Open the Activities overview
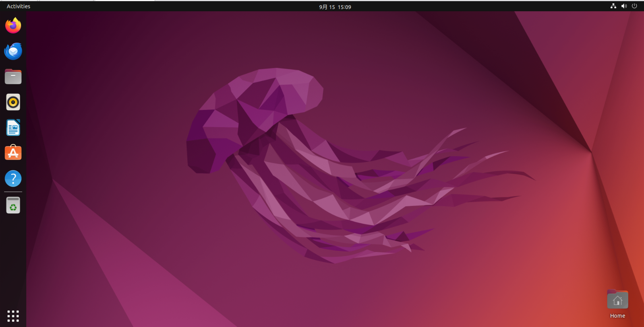 (x=19, y=6)
